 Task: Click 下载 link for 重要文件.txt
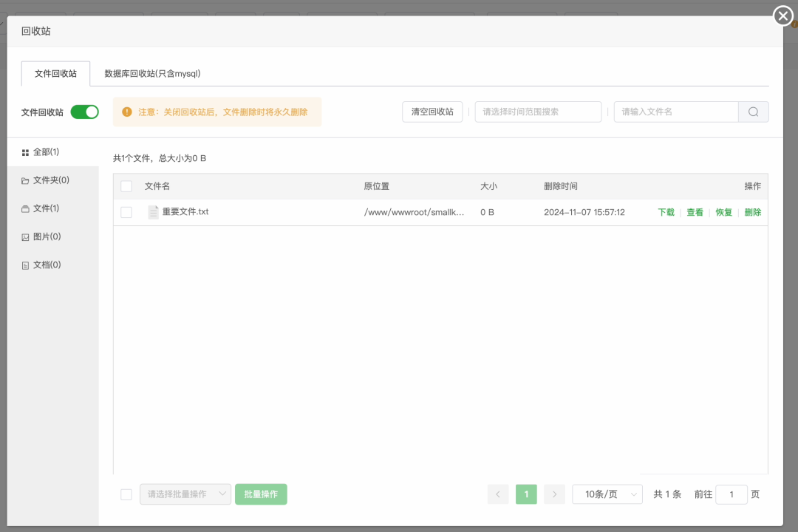[x=666, y=212]
